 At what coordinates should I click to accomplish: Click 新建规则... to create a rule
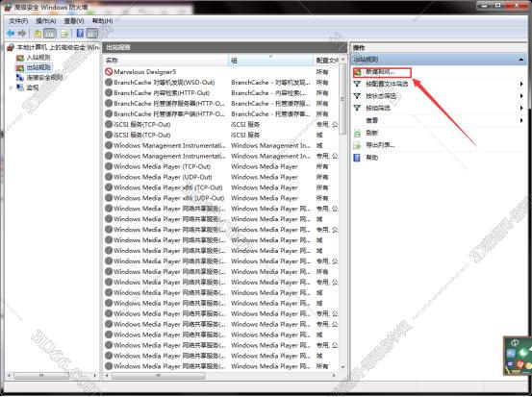[x=380, y=72]
